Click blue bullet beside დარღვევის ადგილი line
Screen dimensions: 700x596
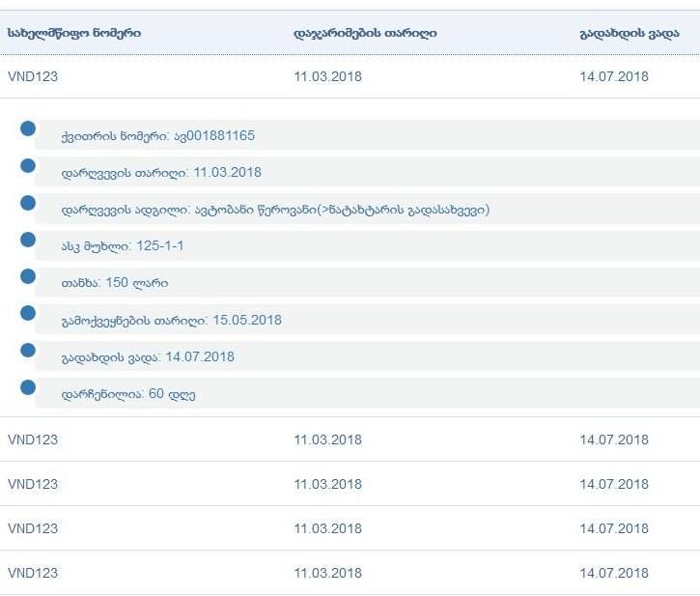28,203
